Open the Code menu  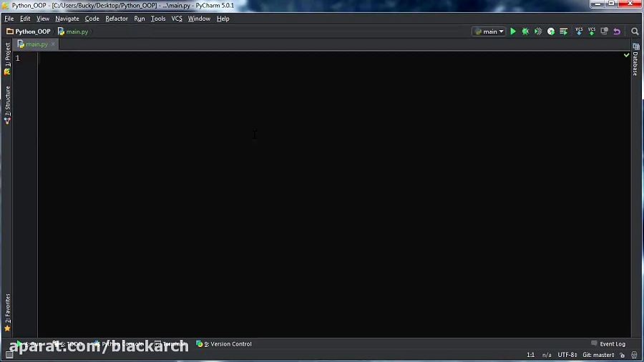[92, 19]
